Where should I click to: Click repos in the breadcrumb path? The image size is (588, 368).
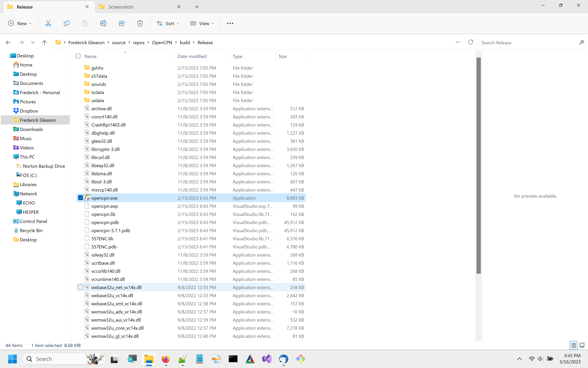(x=139, y=43)
